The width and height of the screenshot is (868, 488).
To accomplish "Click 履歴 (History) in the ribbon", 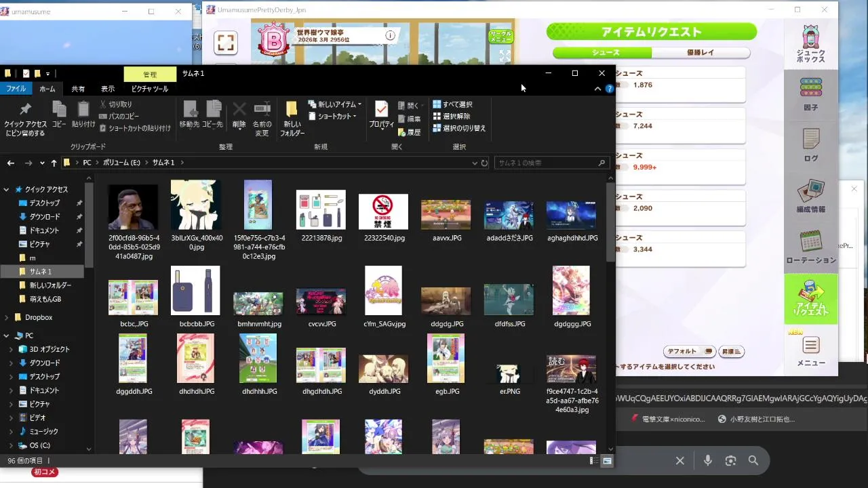I will [410, 132].
